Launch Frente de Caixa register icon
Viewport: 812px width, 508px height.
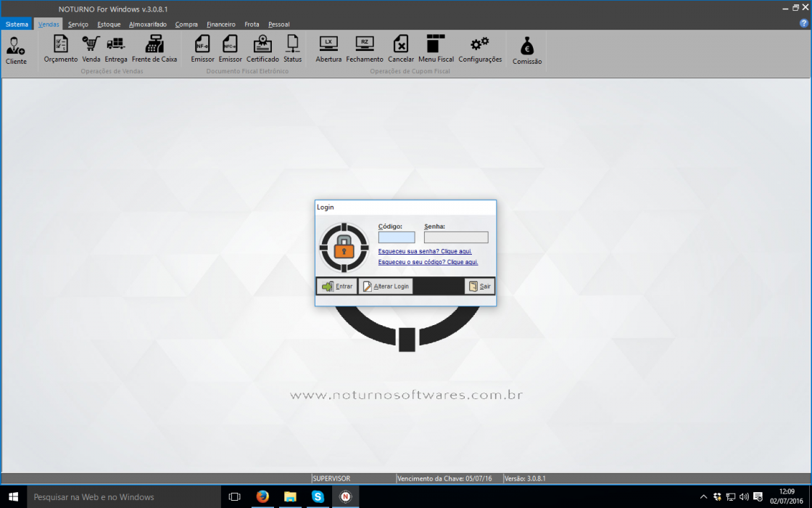(154, 49)
